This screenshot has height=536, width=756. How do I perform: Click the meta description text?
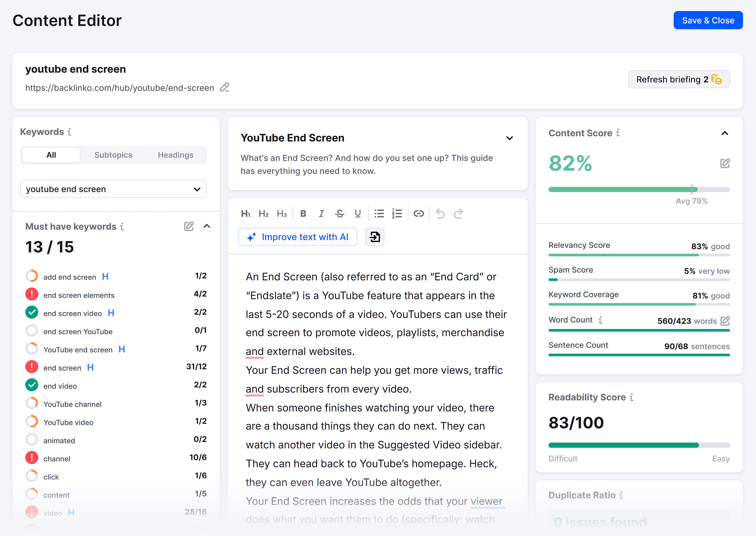coord(367,164)
